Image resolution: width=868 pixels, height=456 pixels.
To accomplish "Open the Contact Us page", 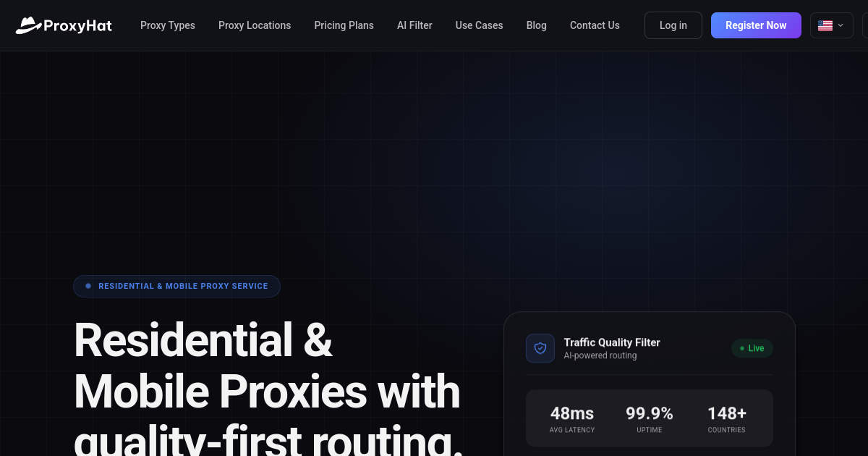I will 595,25.
